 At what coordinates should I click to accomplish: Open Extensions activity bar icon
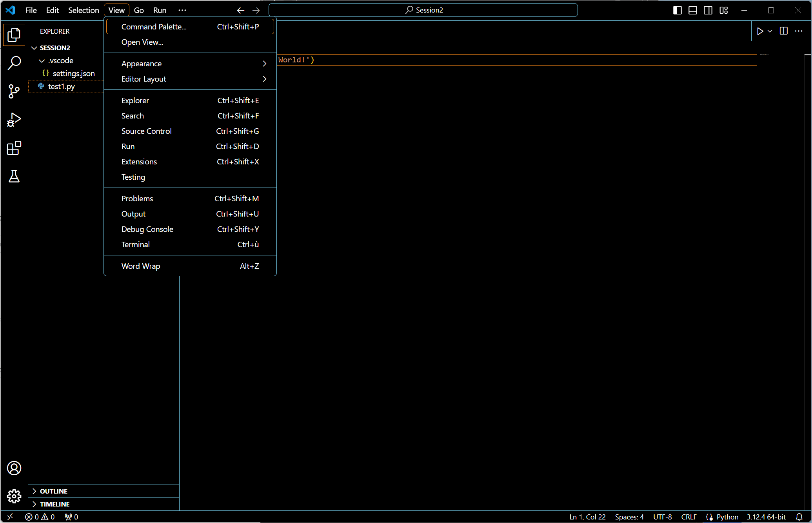coord(14,148)
